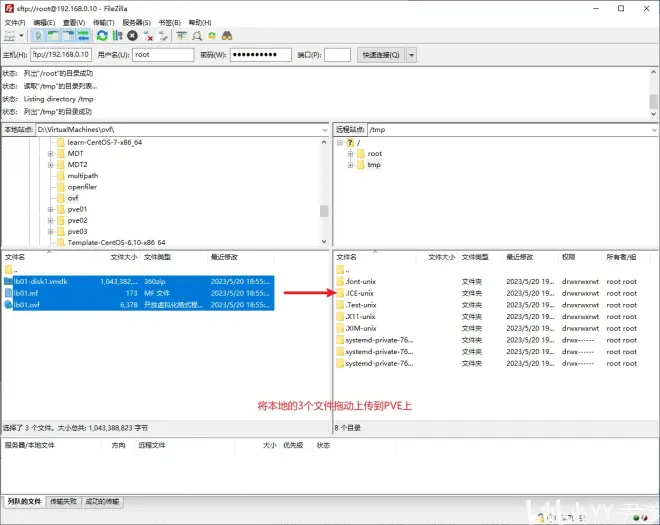Sort remote files by 所有者/组 column

pos(621,257)
